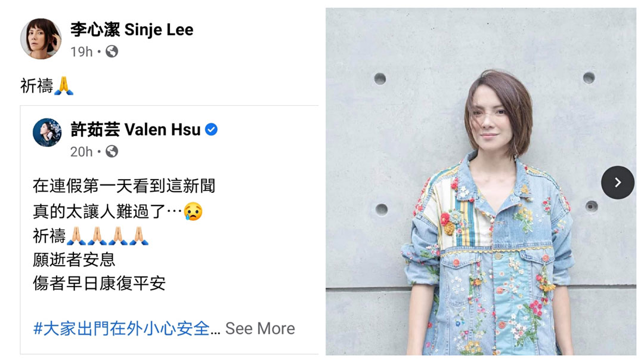
Task: Open Sinje Lee's profile picture
Action: point(41,39)
